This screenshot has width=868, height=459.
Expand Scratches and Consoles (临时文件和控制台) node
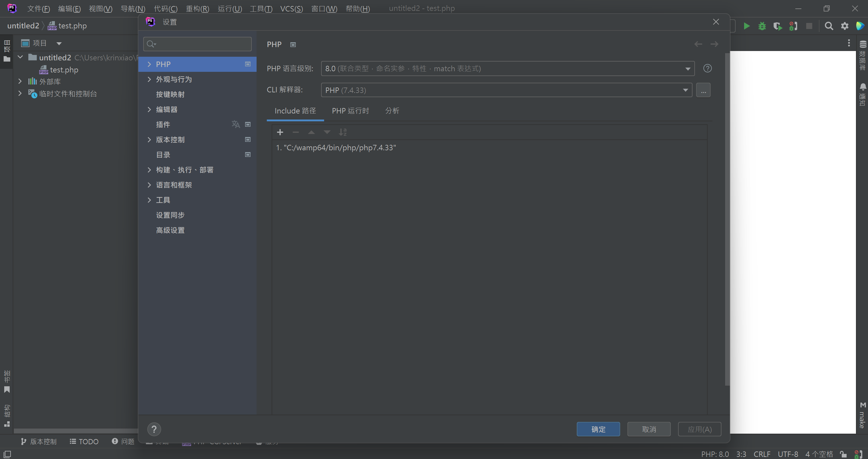point(20,93)
